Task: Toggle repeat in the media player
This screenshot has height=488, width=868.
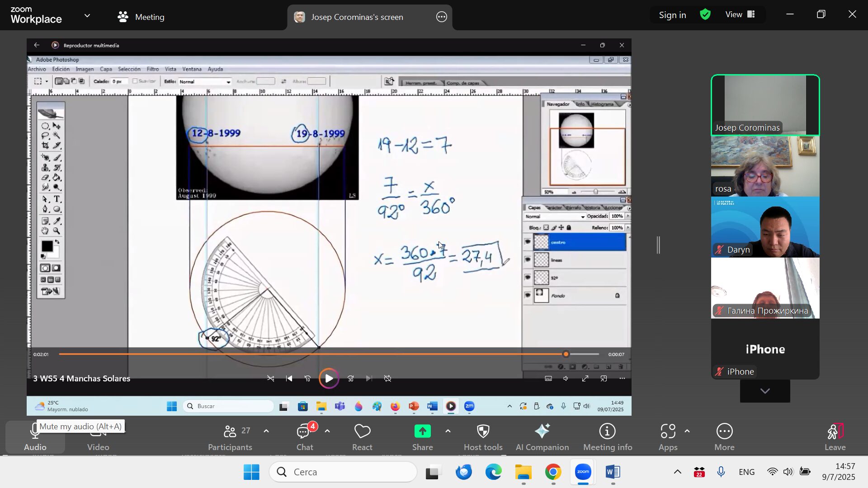Action: click(x=387, y=379)
